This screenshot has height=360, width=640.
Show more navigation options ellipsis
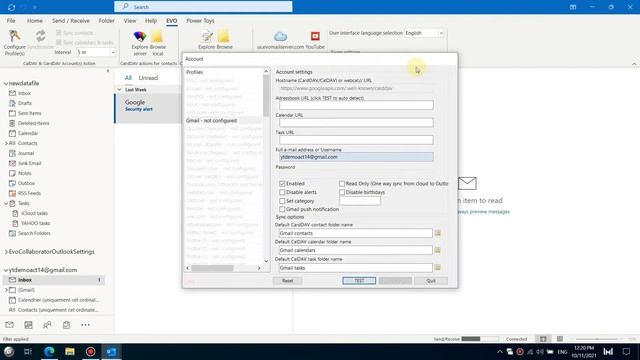point(85,325)
